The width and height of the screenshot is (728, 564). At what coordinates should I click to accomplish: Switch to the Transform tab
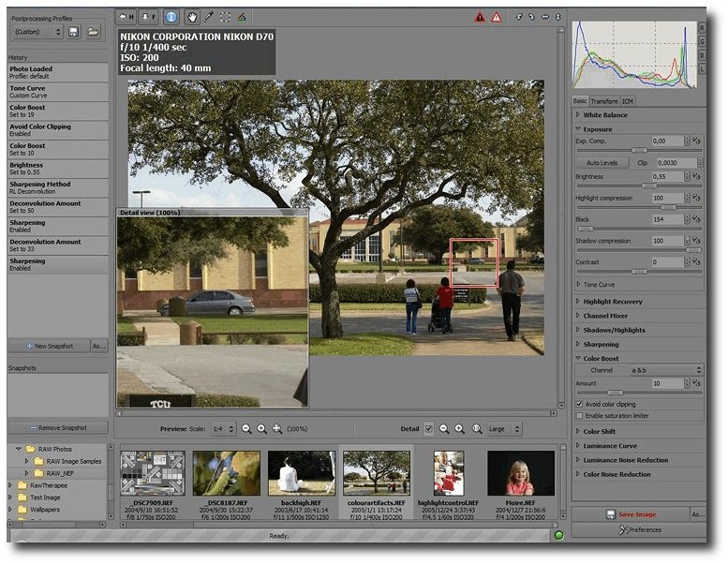click(x=604, y=101)
